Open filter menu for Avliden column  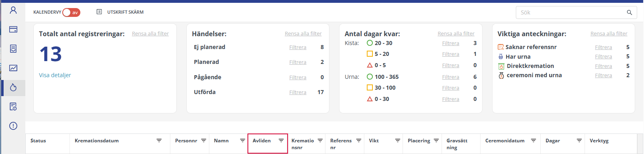pos(281,141)
